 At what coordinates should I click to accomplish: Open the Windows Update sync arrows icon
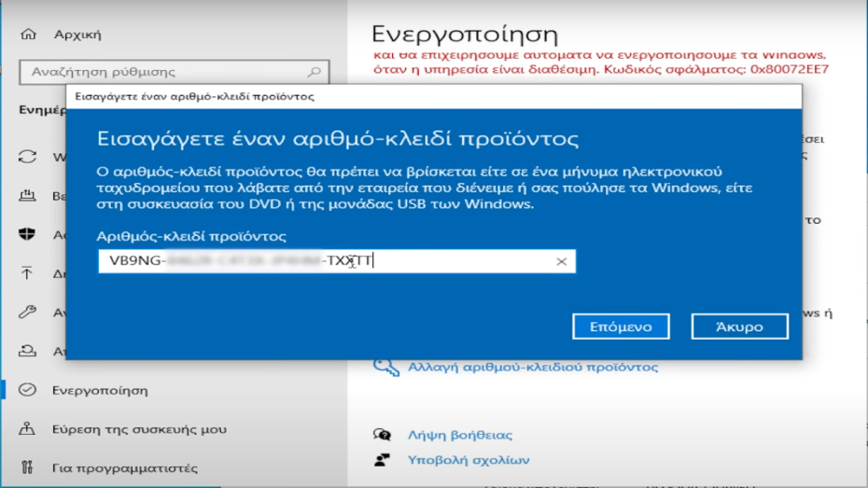[x=28, y=157]
